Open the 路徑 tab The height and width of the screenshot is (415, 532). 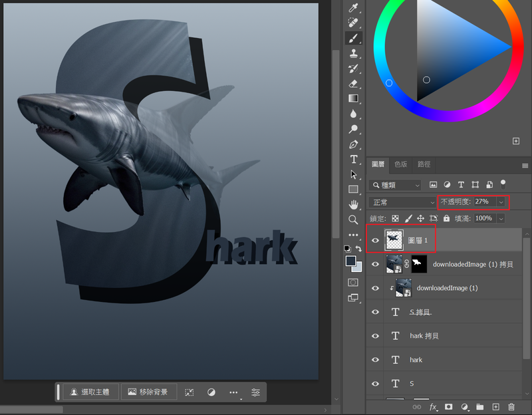[x=424, y=164]
